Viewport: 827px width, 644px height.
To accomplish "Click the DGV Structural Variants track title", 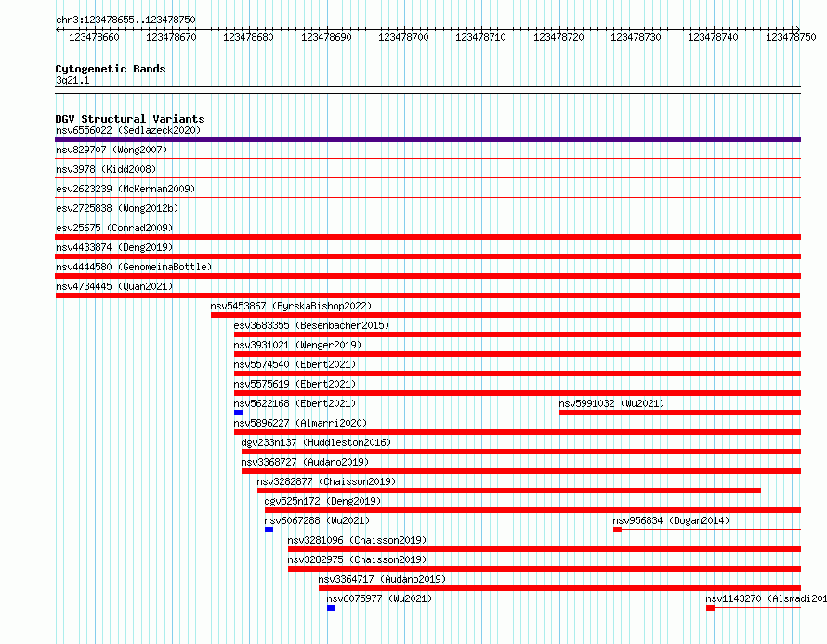I will pos(130,119).
